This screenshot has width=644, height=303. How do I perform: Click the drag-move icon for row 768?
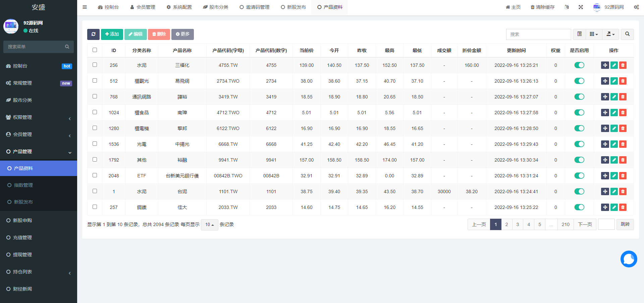pyautogui.click(x=605, y=97)
